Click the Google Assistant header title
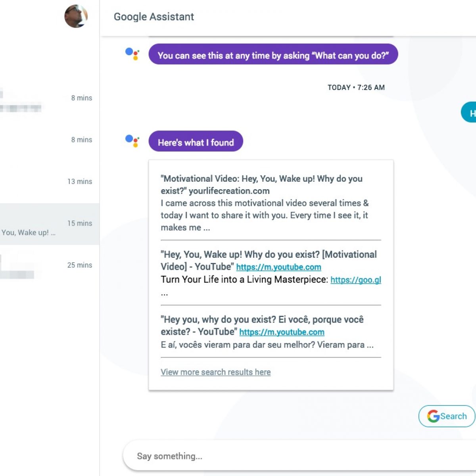The height and width of the screenshot is (476, 476). (154, 17)
